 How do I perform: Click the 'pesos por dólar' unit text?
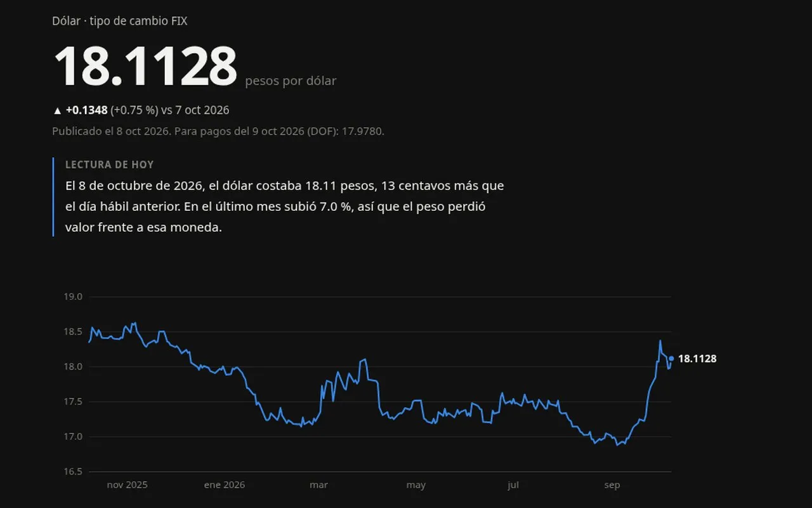coord(291,81)
